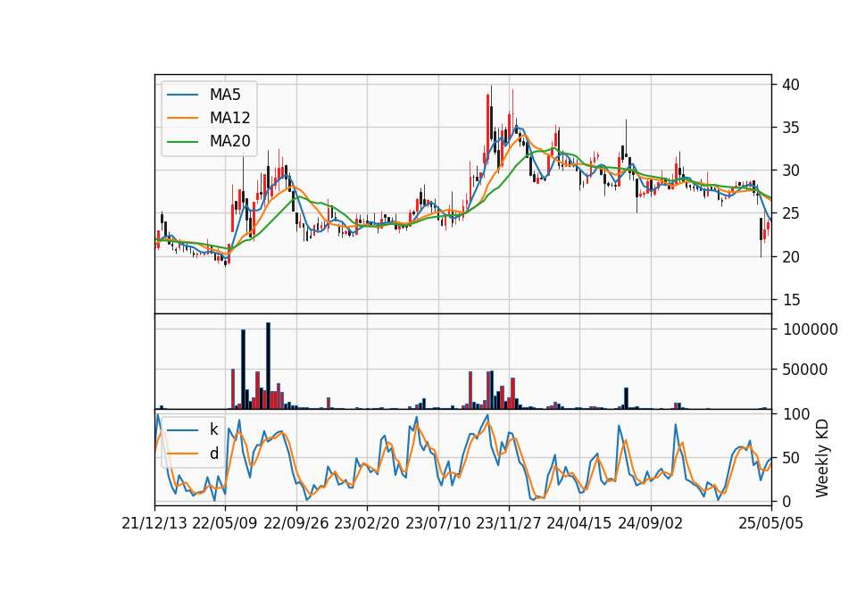Click the MA12 legend label
This screenshot has height=616, width=857.
[x=229, y=118]
